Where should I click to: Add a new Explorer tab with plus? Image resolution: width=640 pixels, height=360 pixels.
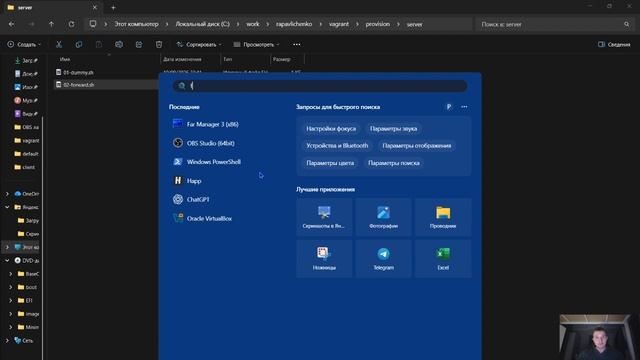113,7
